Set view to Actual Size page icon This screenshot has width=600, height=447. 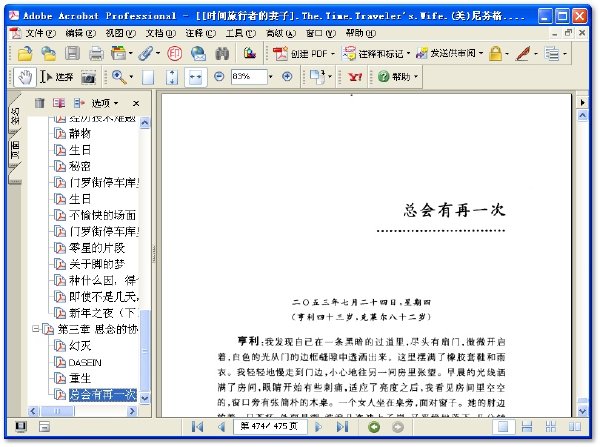click(148, 77)
